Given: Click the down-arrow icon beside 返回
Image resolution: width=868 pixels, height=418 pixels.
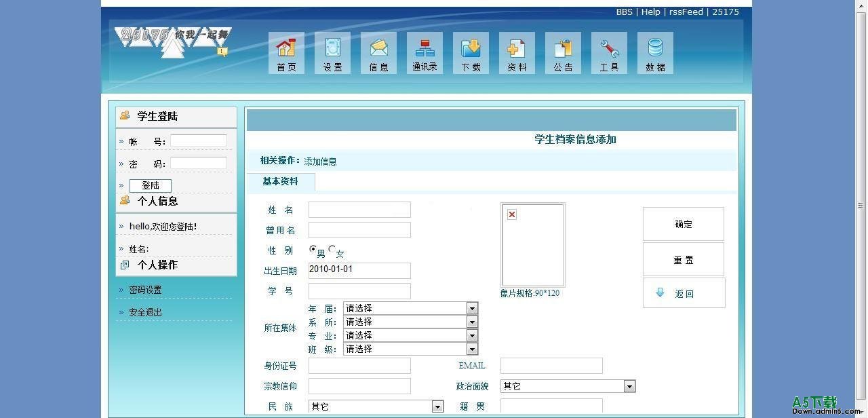Looking at the screenshot, I should [x=660, y=292].
